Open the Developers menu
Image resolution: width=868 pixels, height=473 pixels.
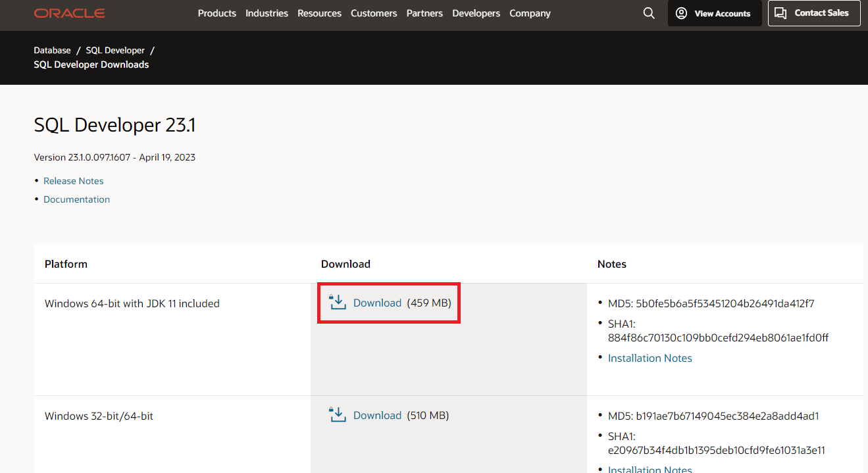[x=476, y=12]
